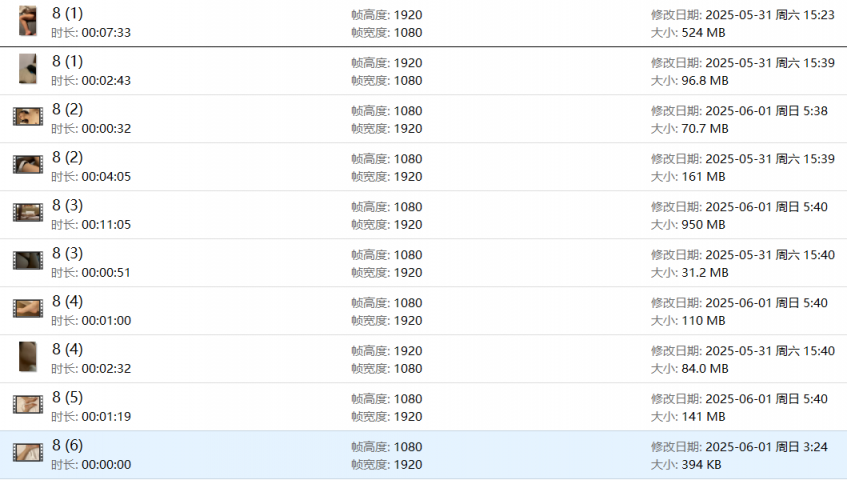Screen dimensions: 847x480
Task: Click thumbnail of the 7:33-long video
Action: pyautogui.click(x=28, y=20)
